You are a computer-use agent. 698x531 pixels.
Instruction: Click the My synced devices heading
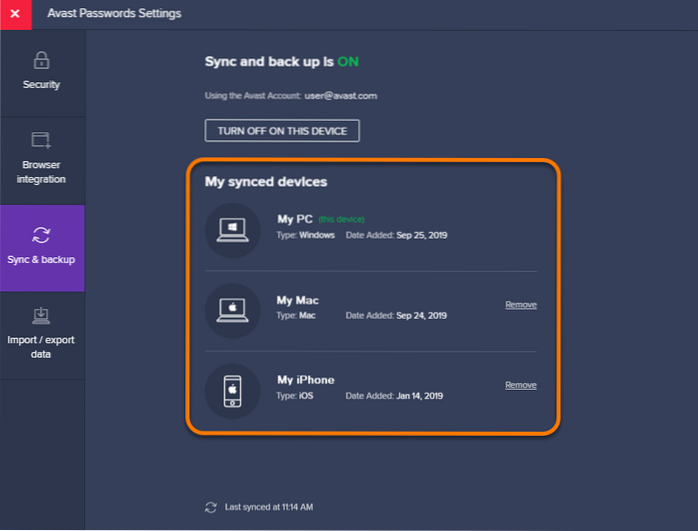266,182
